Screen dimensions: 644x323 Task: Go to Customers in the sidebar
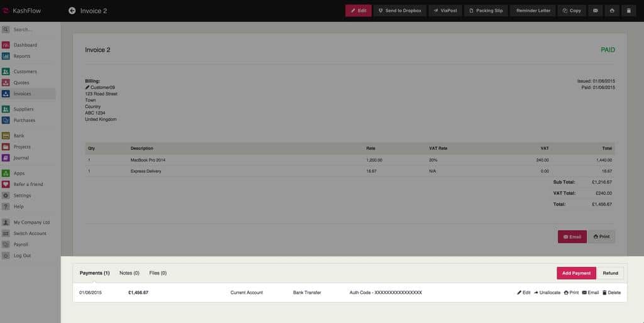click(x=25, y=72)
